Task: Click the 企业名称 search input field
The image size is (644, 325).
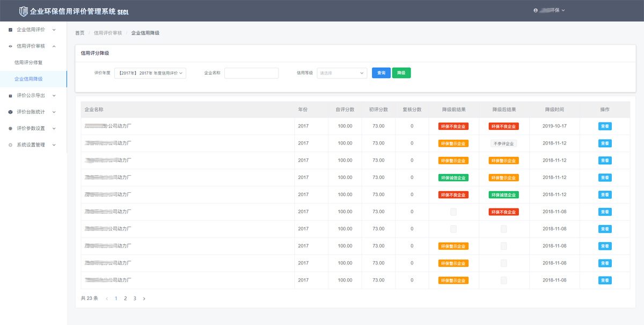Action: [251, 73]
